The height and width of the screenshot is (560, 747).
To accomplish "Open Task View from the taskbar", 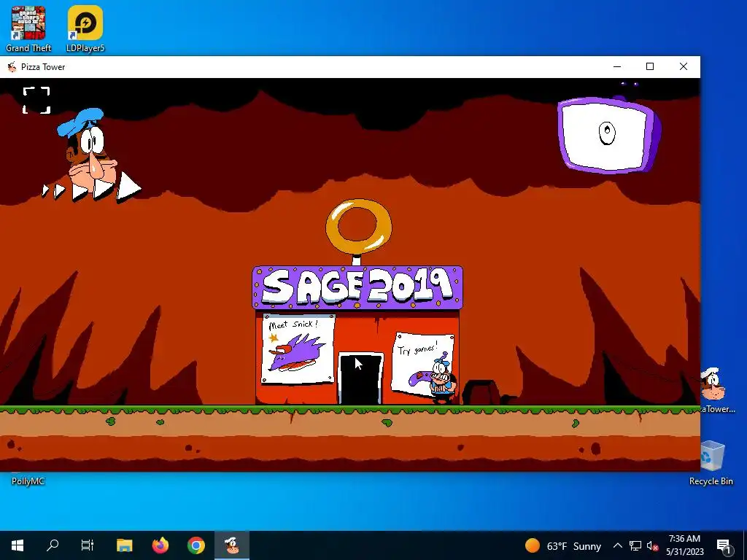I will 88,545.
